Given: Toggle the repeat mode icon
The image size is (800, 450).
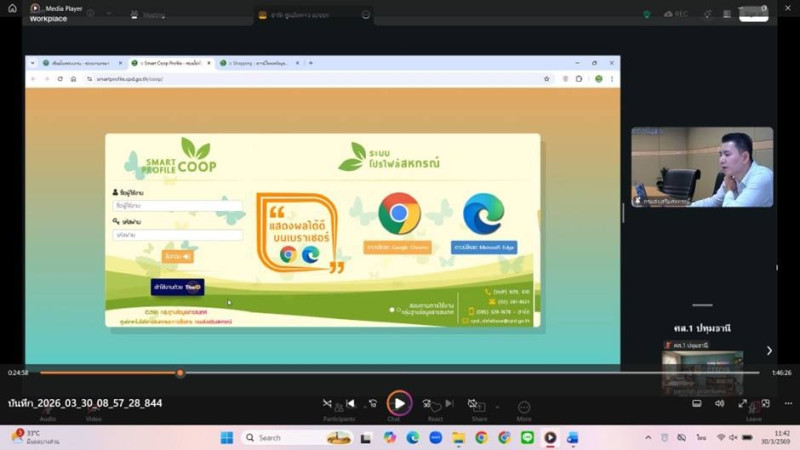Looking at the screenshot, I should [472, 404].
